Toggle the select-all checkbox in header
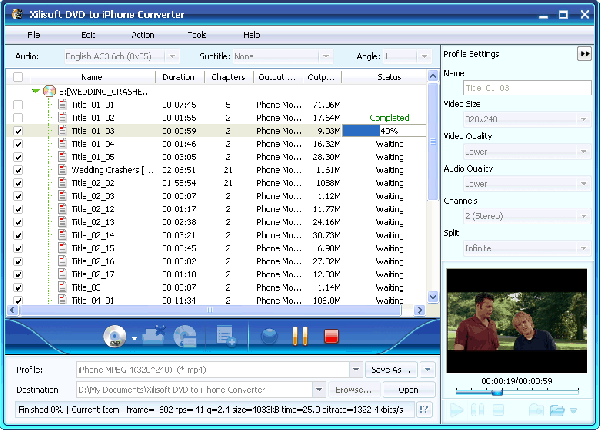The image size is (600, 430). [17, 76]
